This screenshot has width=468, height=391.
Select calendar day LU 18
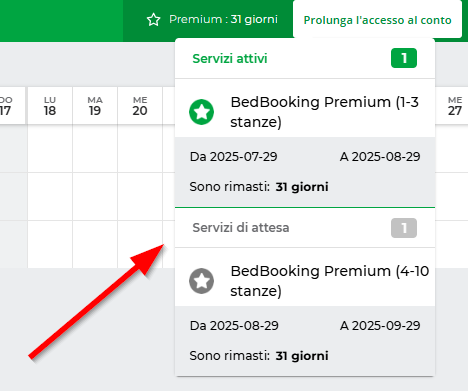pos(50,106)
